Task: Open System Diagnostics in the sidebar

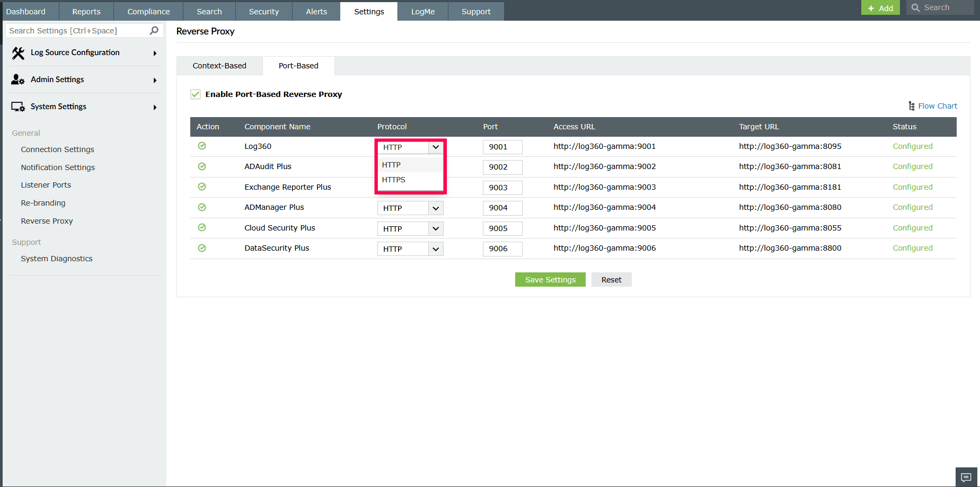Action: click(x=57, y=259)
